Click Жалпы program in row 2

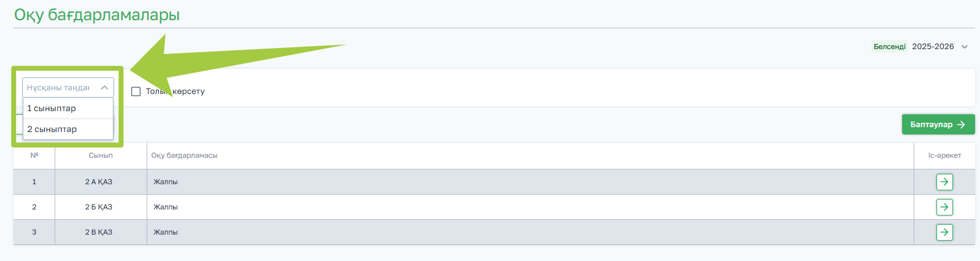point(166,207)
